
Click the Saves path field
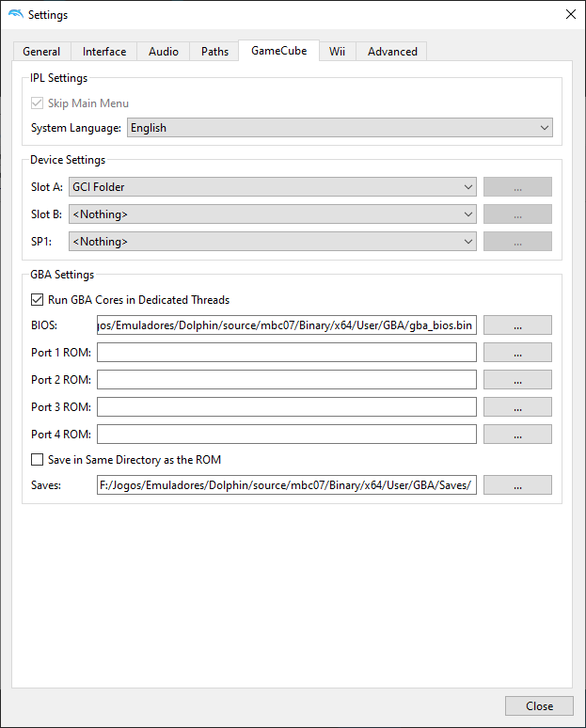pyautogui.click(x=287, y=485)
